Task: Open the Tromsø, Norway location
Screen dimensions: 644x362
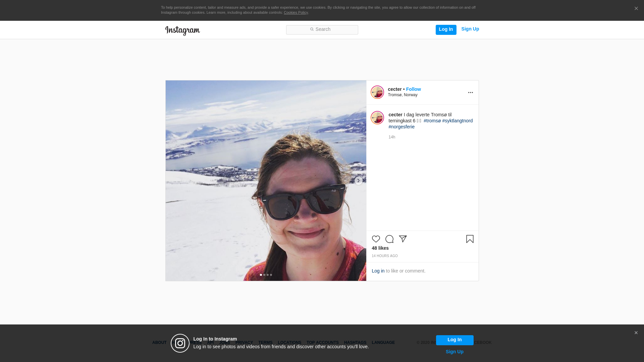Action: pyautogui.click(x=402, y=95)
